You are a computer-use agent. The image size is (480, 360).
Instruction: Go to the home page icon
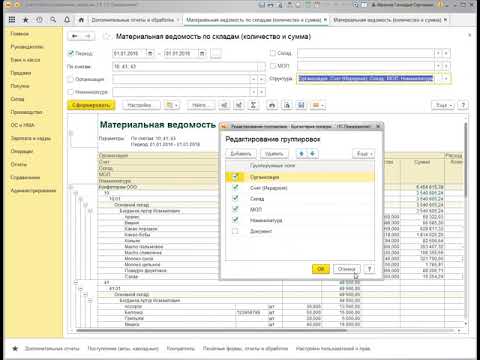81,20
